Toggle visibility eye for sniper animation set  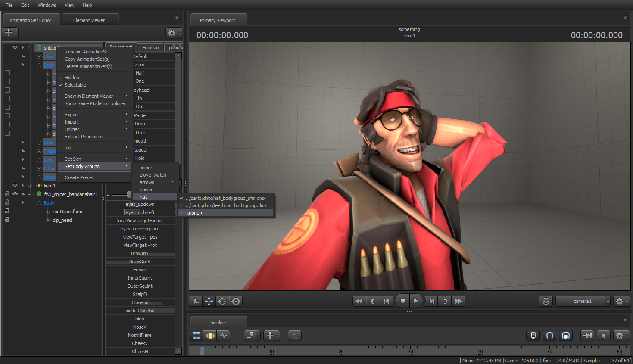(15, 47)
